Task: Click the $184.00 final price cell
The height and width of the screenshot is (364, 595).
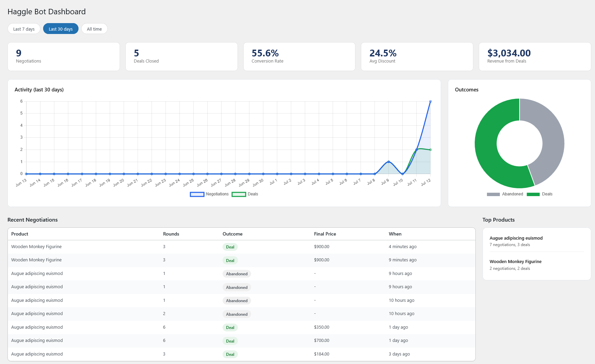Action: 321,354
